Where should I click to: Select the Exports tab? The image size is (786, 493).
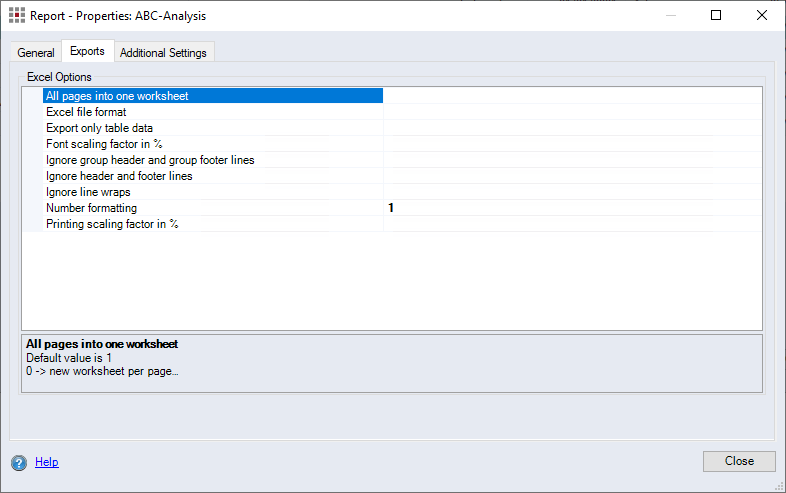(x=87, y=51)
